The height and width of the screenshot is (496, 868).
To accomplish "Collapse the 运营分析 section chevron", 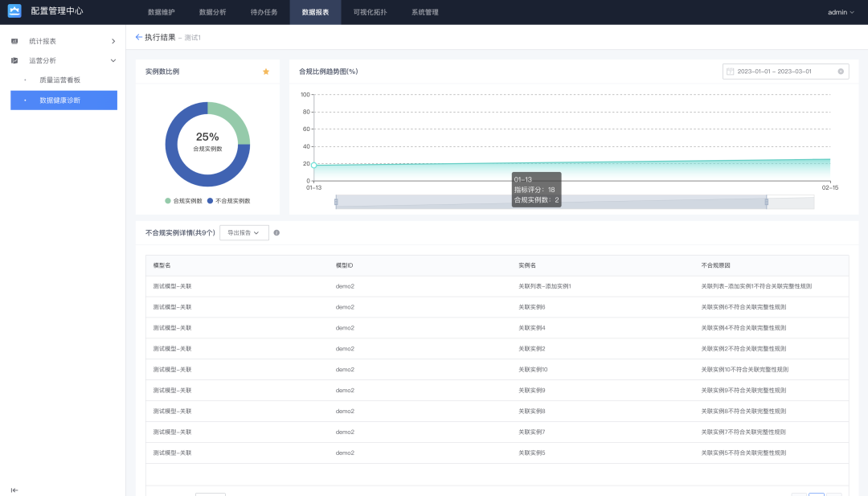I will click(x=113, y=61).
